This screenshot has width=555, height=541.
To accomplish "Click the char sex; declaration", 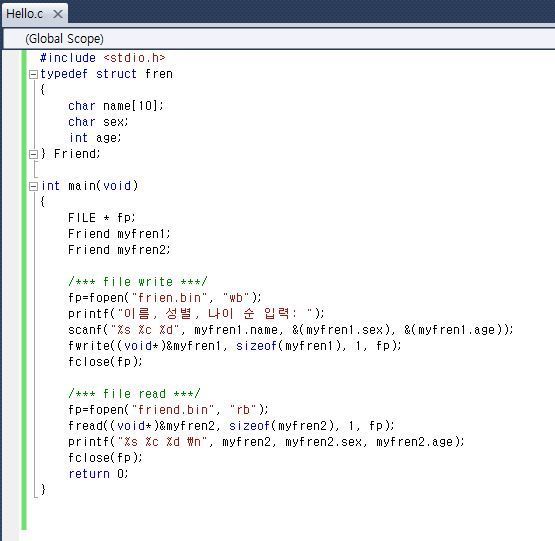I will (98, 122).
